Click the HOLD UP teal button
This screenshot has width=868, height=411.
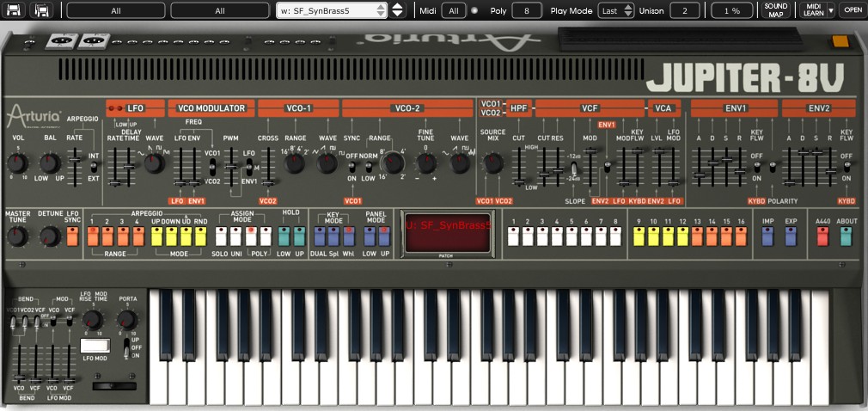[x=299, y=236]
